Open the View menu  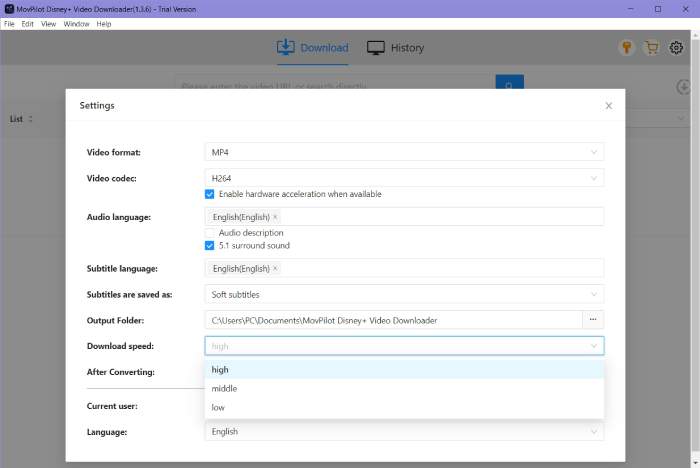point(48,24)
